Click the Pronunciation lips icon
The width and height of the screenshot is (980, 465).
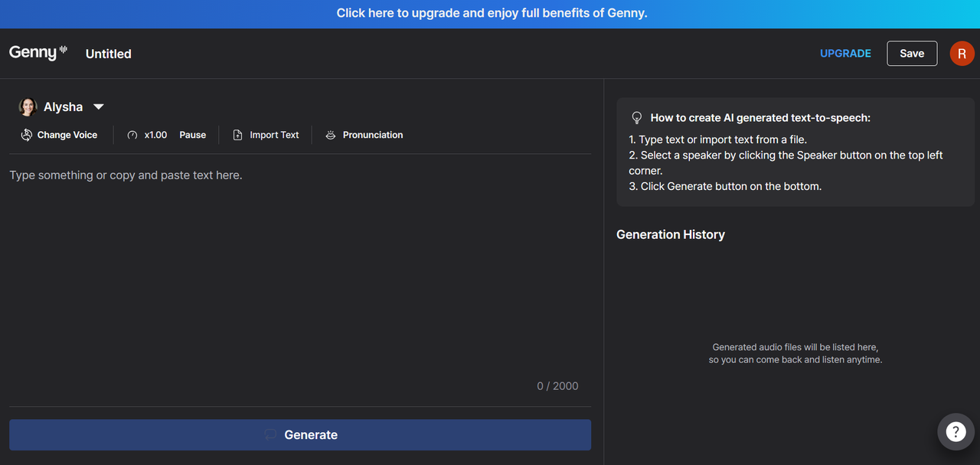(331, 135)
